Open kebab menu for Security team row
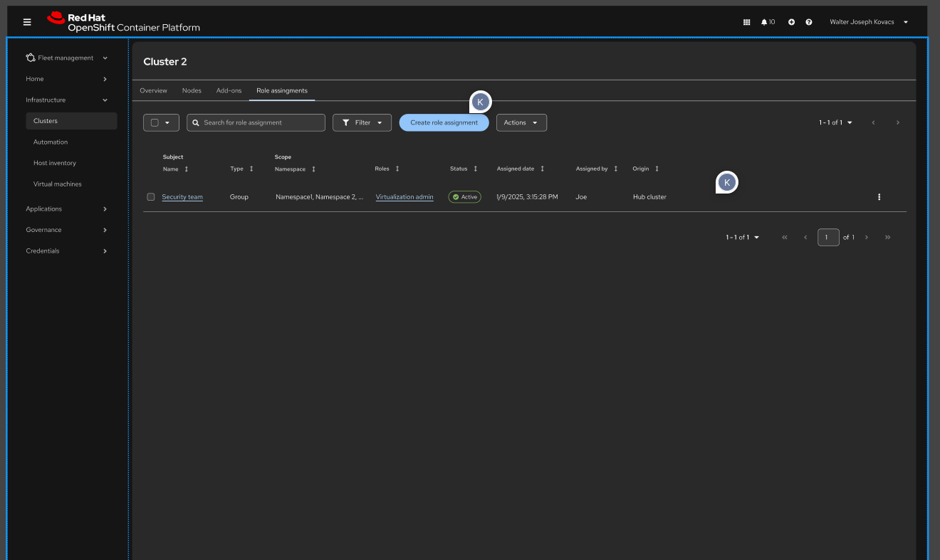 [x=879, y=197]
